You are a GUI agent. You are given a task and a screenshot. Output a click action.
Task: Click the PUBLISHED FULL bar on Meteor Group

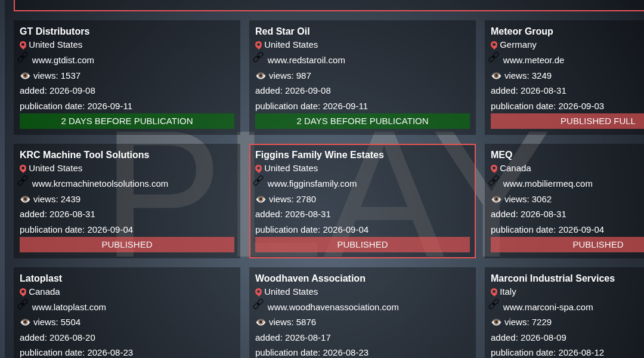point(567,121)
